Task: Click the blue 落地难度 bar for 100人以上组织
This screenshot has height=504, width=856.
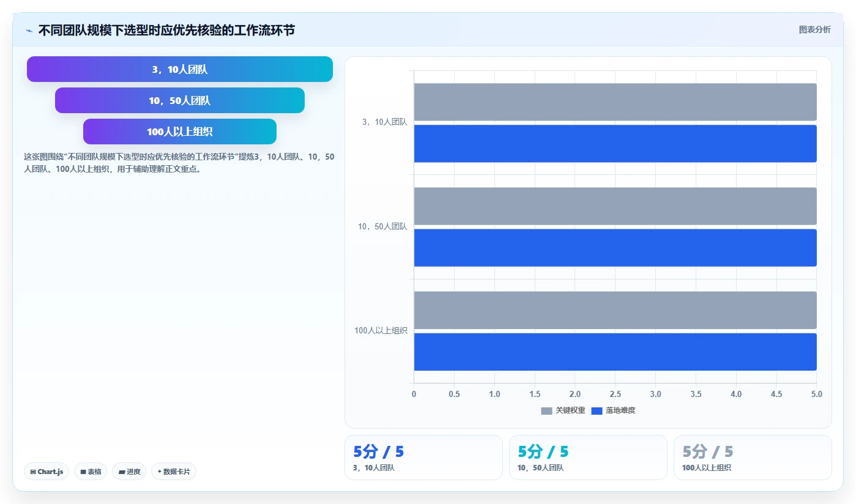Action: coord(616,352)
